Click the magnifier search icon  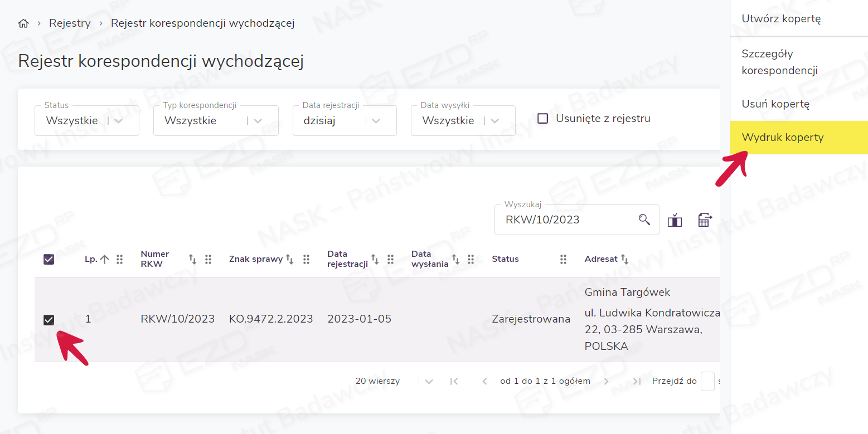644,220
